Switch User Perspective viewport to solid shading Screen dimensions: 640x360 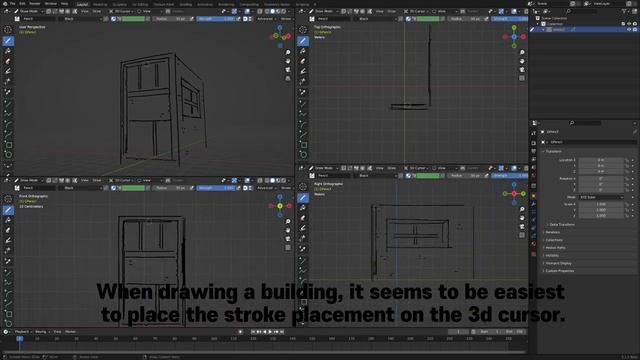coord(272,11)
